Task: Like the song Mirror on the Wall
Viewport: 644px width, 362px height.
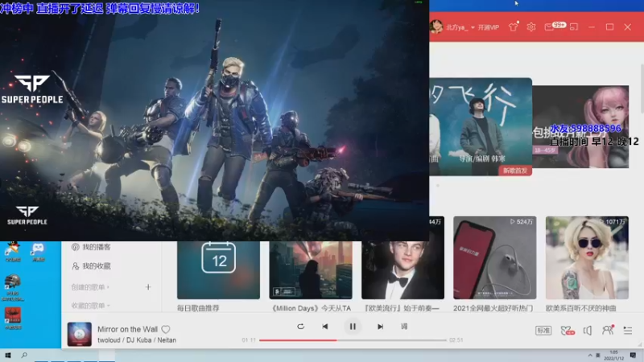Action: [x=166, y=329]
